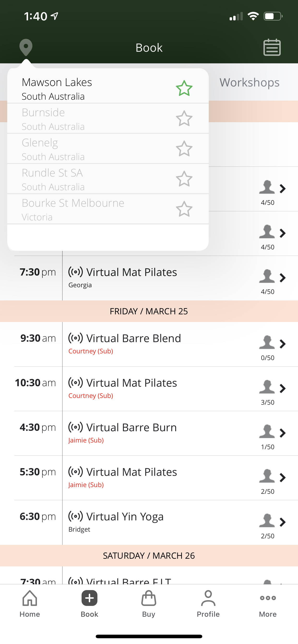Expand 4:30 pm Virtual Barre Burn chevron

283,433
